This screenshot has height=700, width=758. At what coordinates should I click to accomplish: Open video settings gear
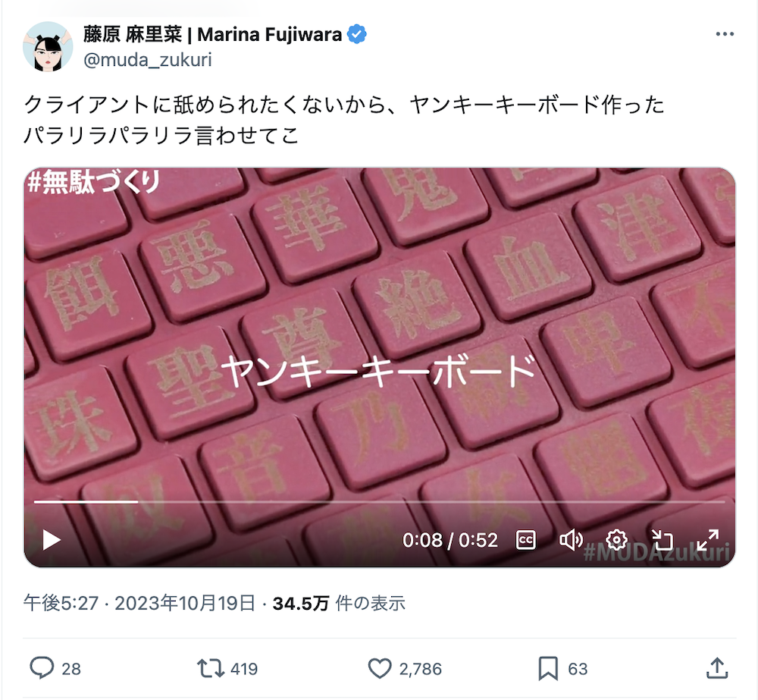pyautogui.click(x=616, y=540)
